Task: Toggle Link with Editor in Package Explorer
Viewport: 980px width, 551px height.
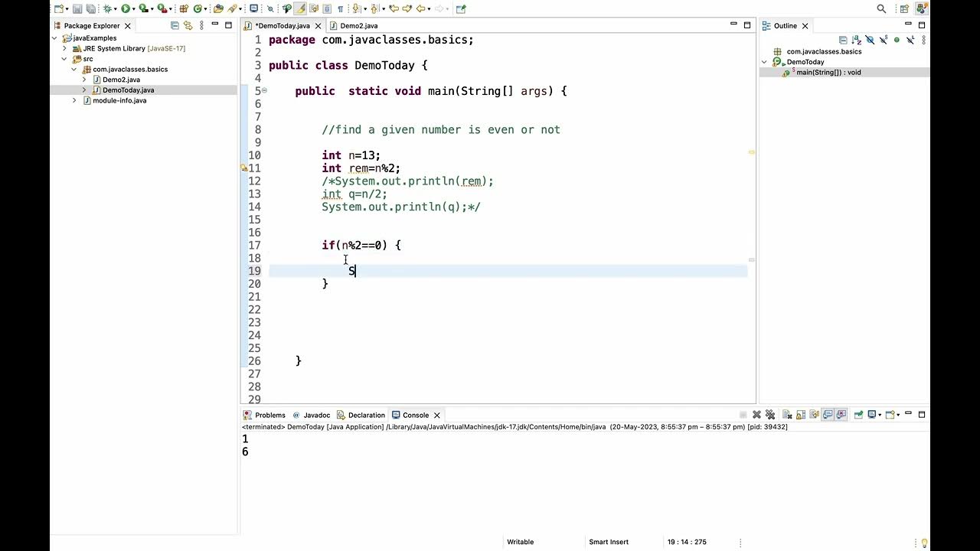Action: pyautogui.click(x=188, y=25)
